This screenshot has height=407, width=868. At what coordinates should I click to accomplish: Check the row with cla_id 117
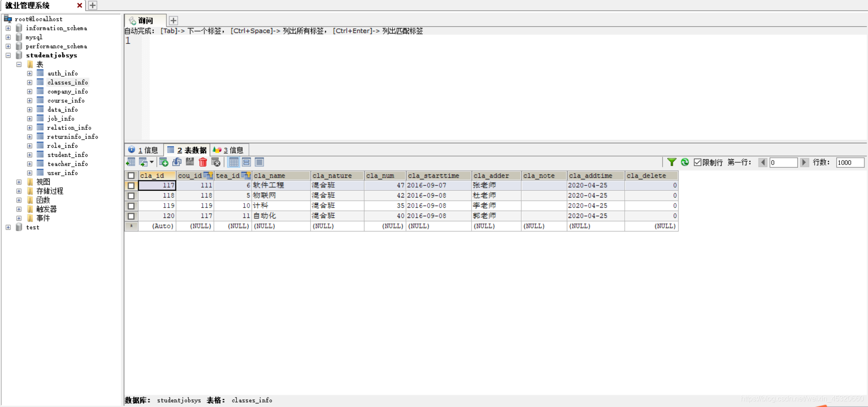(131, 185)
